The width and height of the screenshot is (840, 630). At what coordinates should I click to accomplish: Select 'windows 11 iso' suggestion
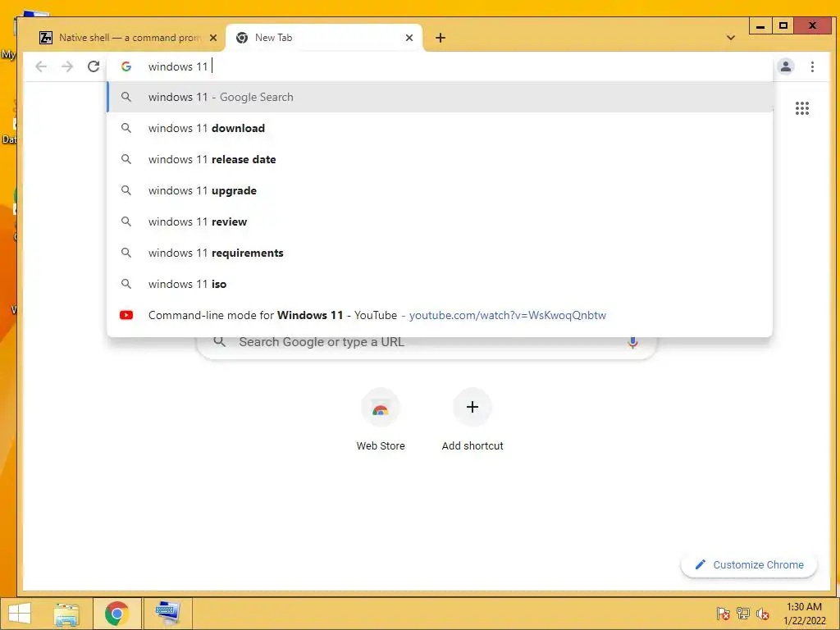click(x=440, y=283)
